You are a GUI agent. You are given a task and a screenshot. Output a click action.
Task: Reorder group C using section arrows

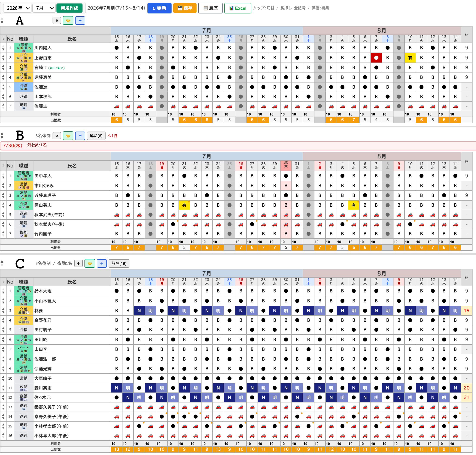click(x=2, y=263)
